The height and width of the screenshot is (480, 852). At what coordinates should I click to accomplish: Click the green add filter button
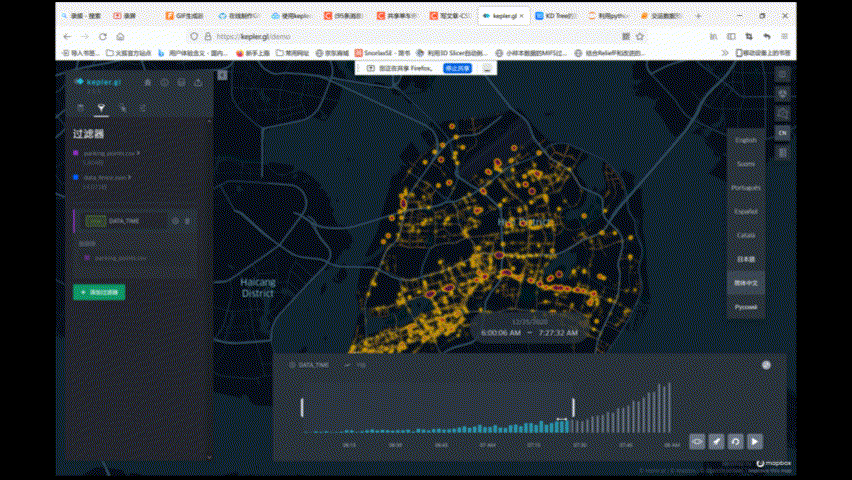point(99,292)
